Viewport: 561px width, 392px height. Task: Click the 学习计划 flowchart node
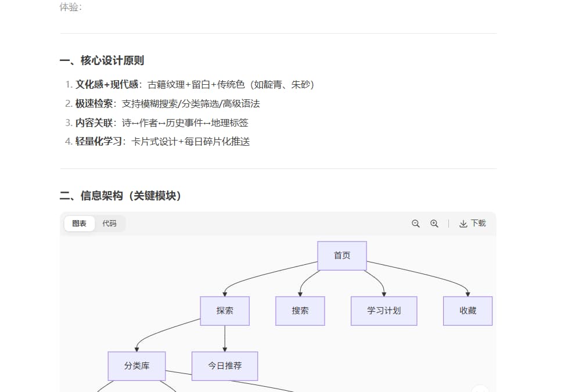point(384,311)
